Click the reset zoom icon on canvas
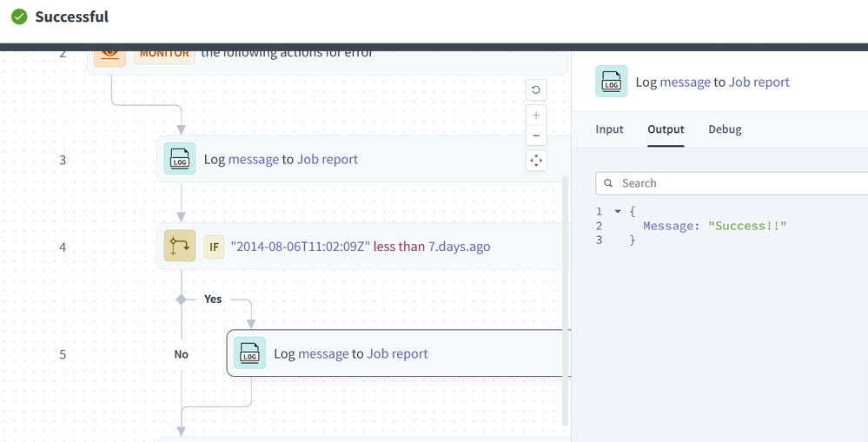 pyautogui.click(x=536, y=89)
